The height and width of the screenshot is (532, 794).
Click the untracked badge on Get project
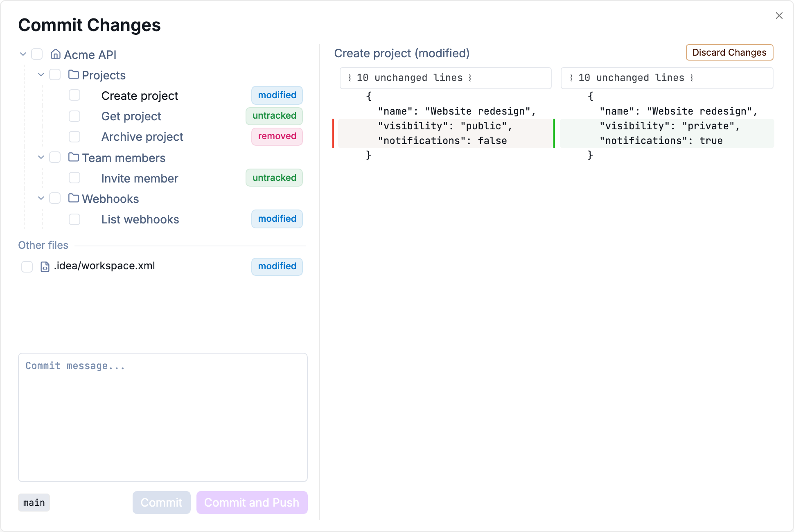(x=274, y=116)
